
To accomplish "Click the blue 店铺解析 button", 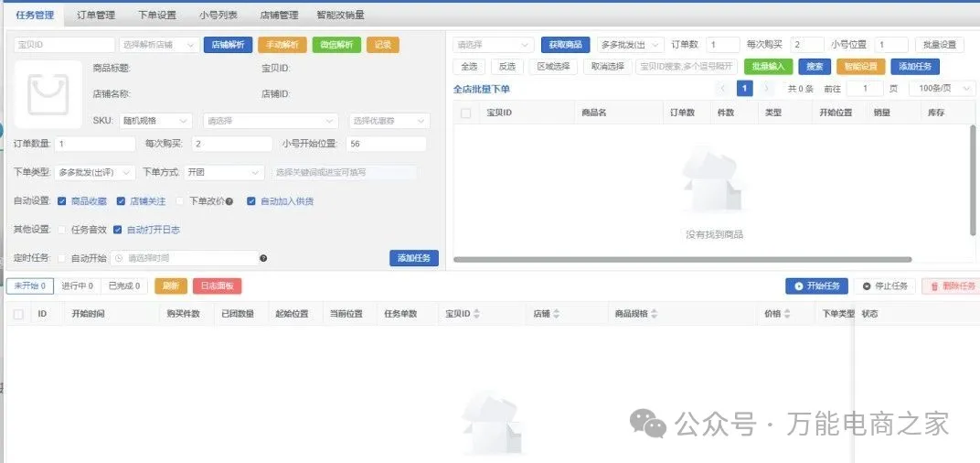I will (x=228, y=45).
